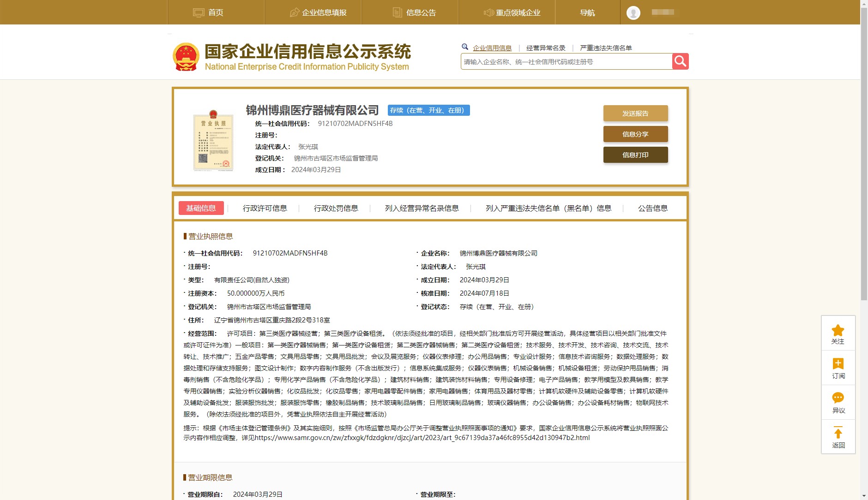Click the scrollbar up arrow

click(x=864, y=3)
